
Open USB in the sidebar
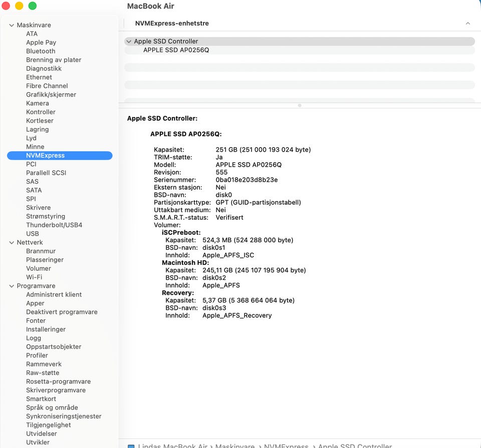[32, 234]
